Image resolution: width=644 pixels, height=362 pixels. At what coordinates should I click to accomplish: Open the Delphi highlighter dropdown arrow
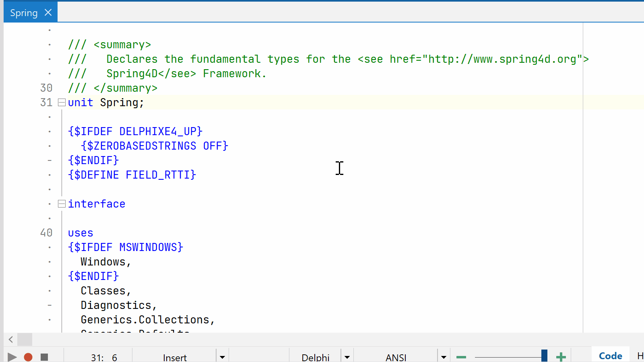point(347,357)
